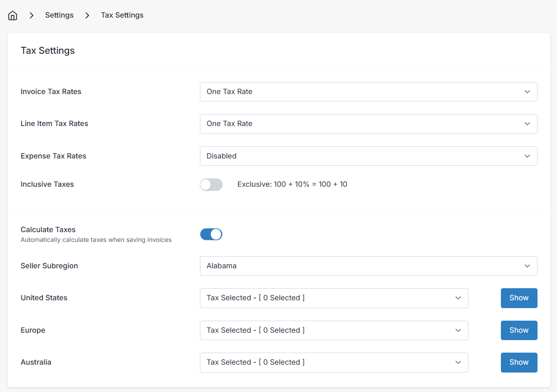Expand the United States tax selection dropdown

pos(333,298)
